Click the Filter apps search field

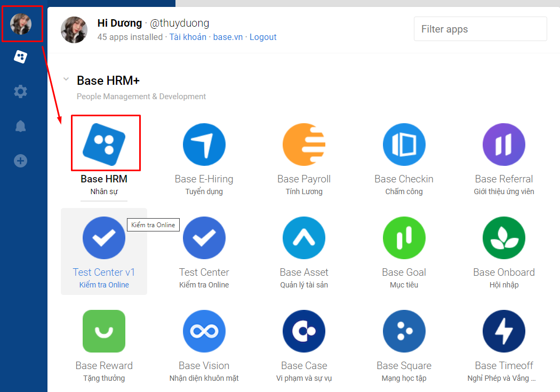[x=480, y=29]
